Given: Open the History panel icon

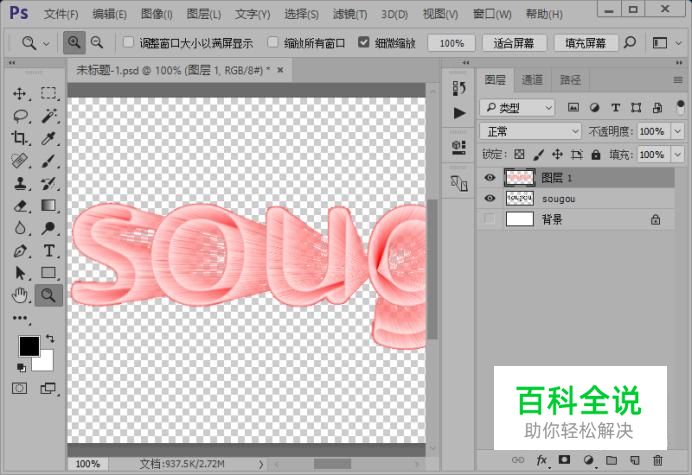Looking at the screenshot, I should pyautogui.click(x=459, y=88).
